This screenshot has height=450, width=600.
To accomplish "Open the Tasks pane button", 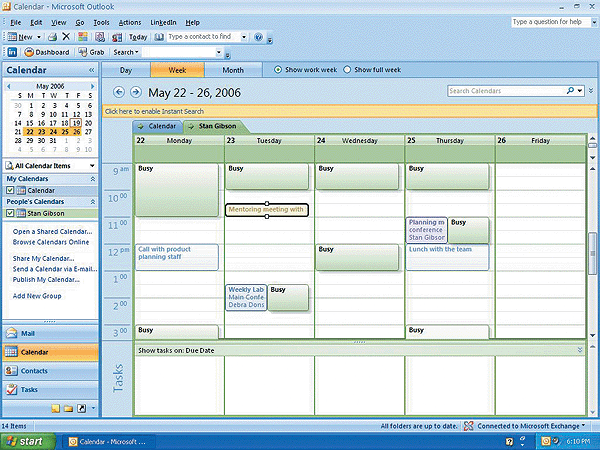I will [50, 390].
